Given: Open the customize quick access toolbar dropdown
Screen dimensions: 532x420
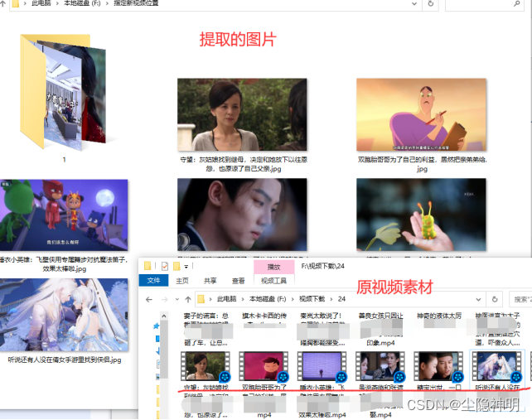Looking at the screenshot, I should [x=186, y=266].
